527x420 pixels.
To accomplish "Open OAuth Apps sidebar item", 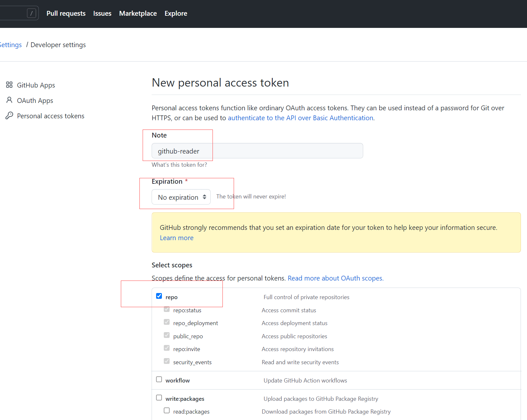I will [35, 100].
